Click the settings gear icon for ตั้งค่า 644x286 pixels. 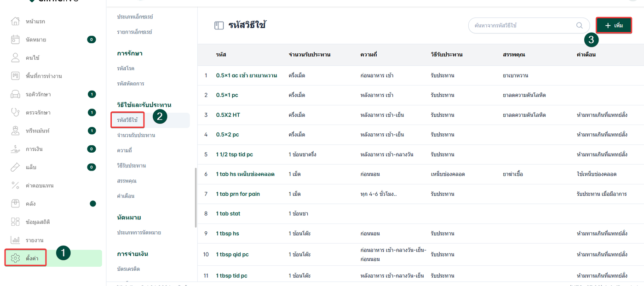click(15, 258)
